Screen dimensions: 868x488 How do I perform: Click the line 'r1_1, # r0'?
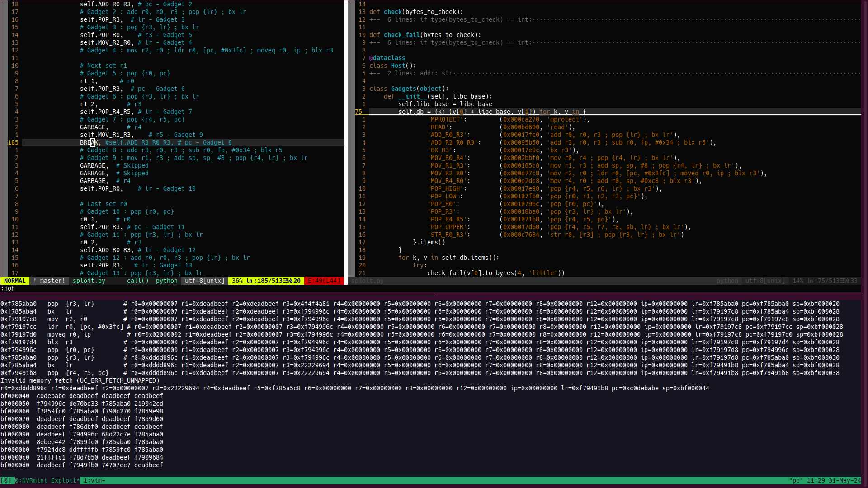click(x=107, y=81)
